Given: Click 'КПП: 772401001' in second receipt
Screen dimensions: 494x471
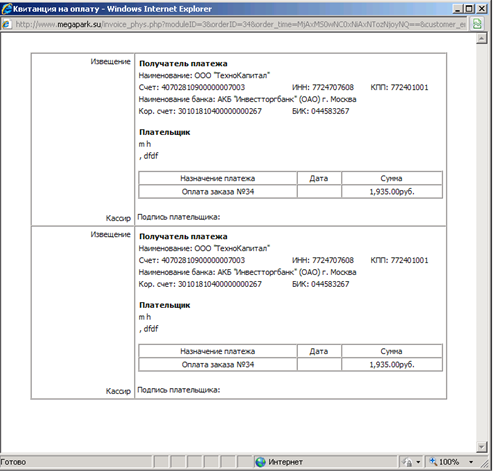Looking at the screenshot, I should pos(399,260).
